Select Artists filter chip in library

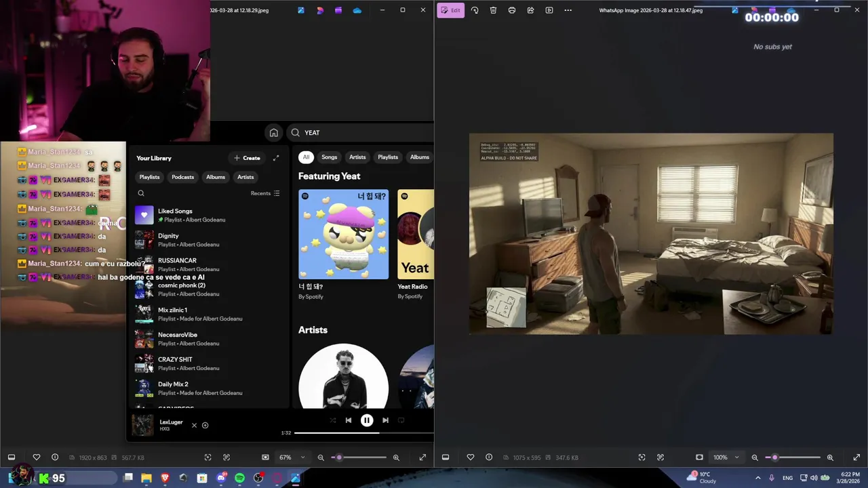pos(245,177)
